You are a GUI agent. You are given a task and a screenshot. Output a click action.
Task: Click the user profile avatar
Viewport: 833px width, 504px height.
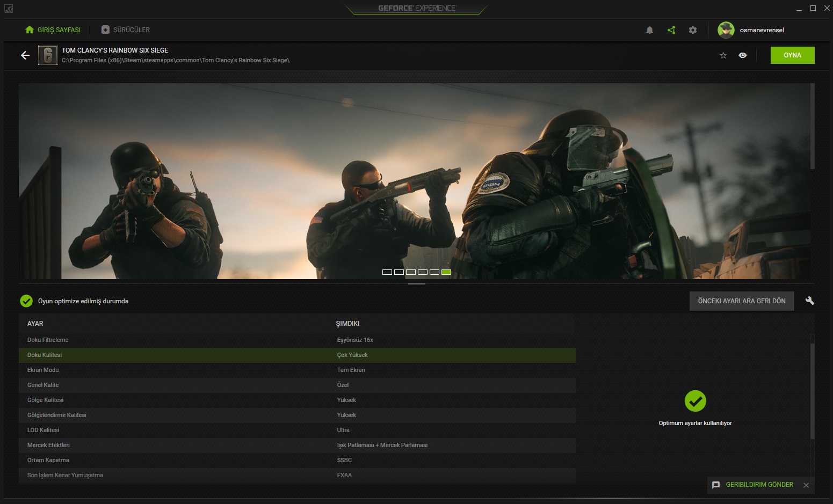[726, 30]
